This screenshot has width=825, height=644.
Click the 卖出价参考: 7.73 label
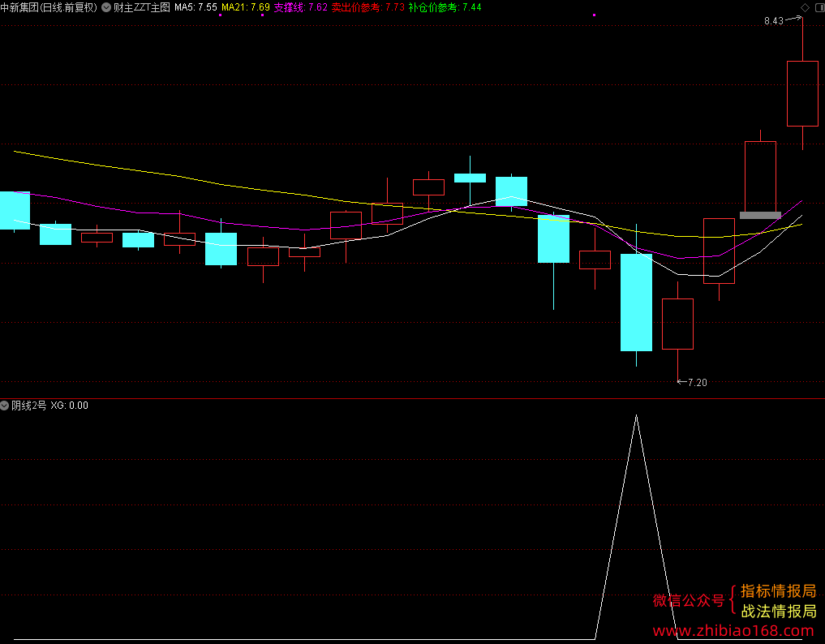[x=367, y=7]
